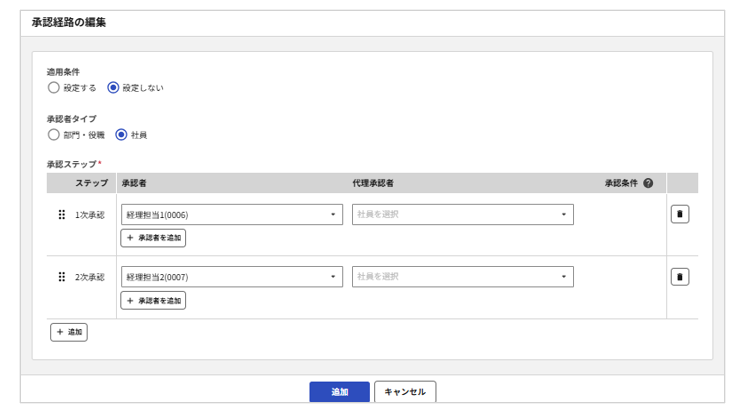
Task: Click the blue 追加 submit button
Action: pyautogui.click(x=339, y=392)
